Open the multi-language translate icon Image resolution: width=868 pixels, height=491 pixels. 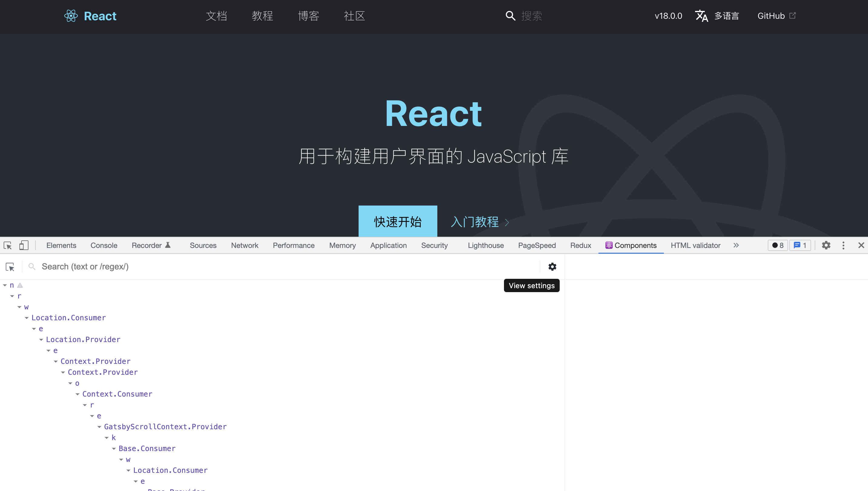(x=701, y=16)
